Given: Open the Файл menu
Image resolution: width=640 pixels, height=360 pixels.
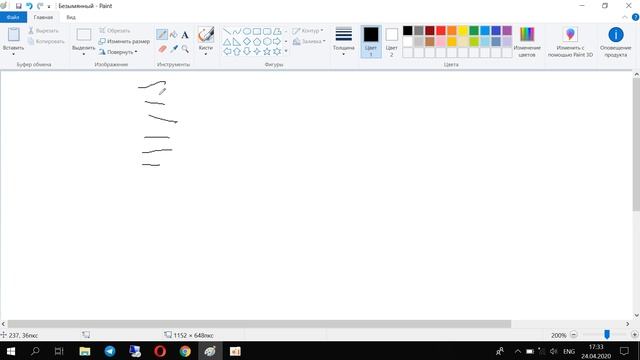Looking at the screenshot, I should coord(13,17).
